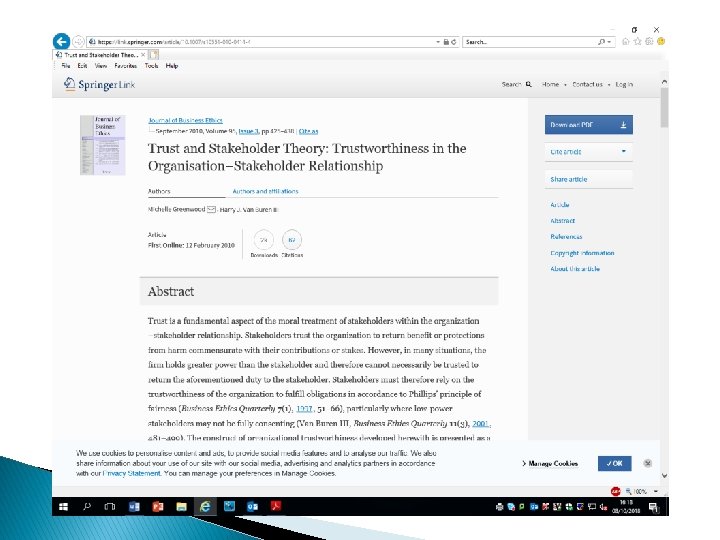The image size is (720, 540).
Task: Open the File menu
Action: coord(66,66)
